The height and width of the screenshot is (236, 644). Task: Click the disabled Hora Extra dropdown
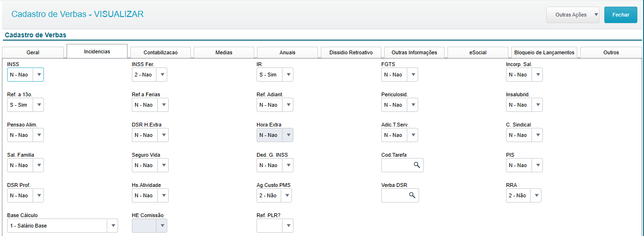pyautogui.click(x=275, y=135)
